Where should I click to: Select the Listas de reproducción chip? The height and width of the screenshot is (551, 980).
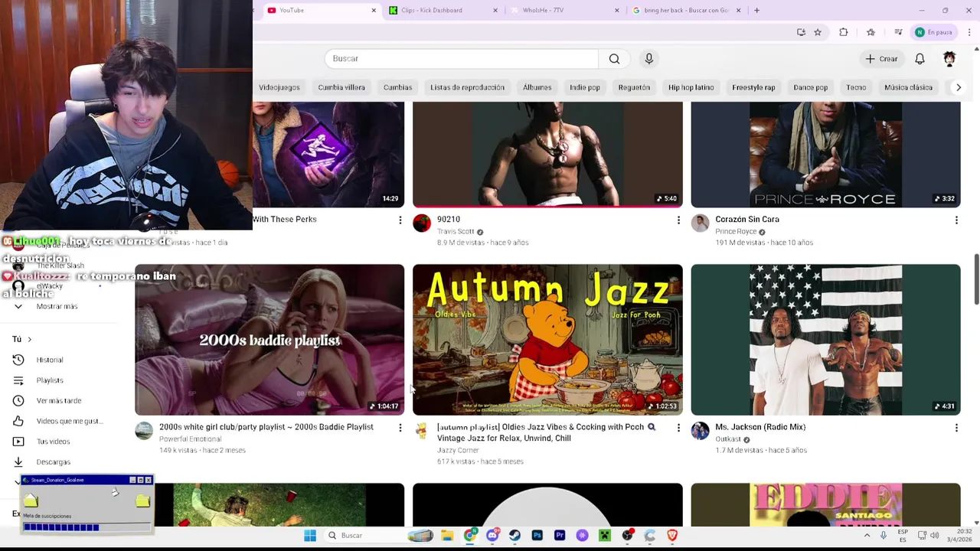(467, 87)
